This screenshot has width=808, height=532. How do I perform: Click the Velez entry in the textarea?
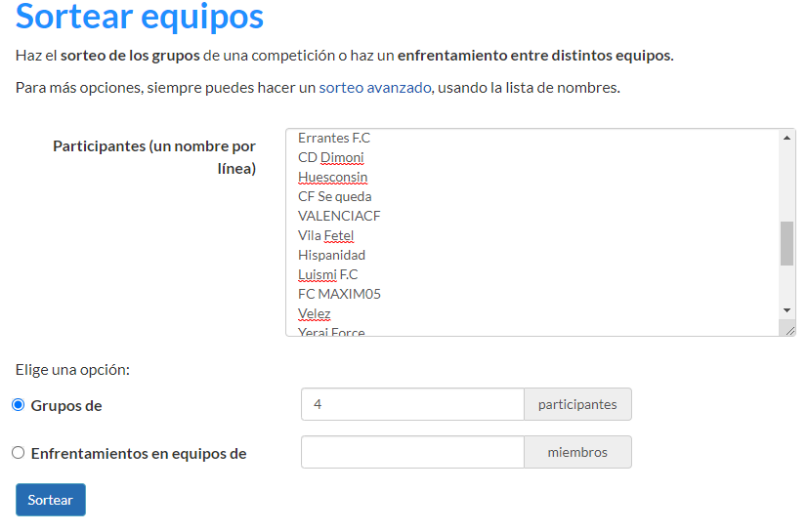315,313
